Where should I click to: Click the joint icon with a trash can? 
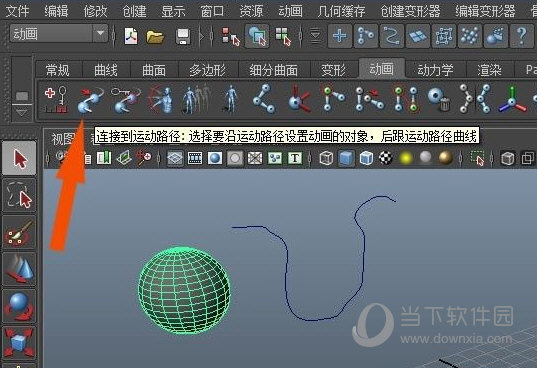coord(439,100)
